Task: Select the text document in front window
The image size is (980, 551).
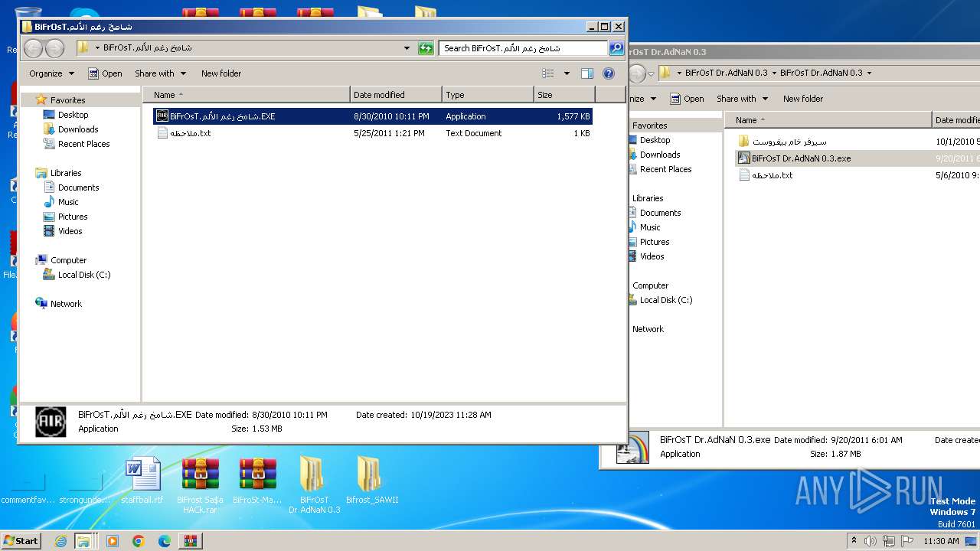Action: [373, 133]
